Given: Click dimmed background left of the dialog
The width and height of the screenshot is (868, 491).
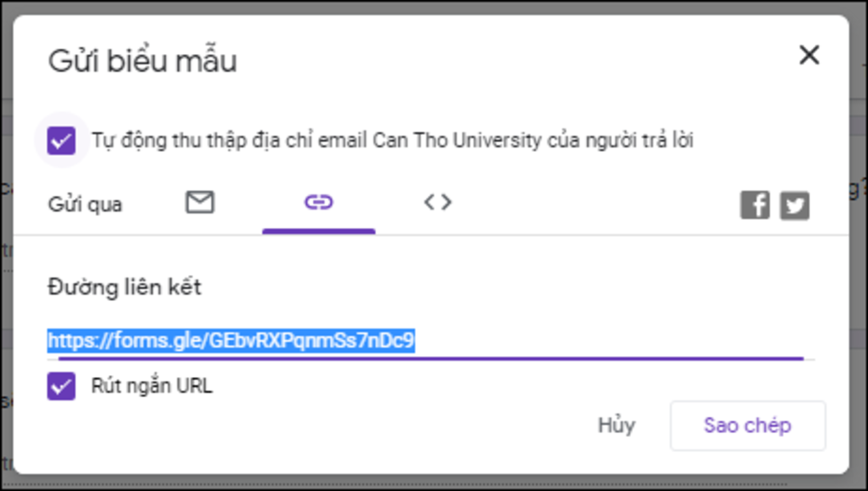Looking at the screenshot, I should point(5,271).
